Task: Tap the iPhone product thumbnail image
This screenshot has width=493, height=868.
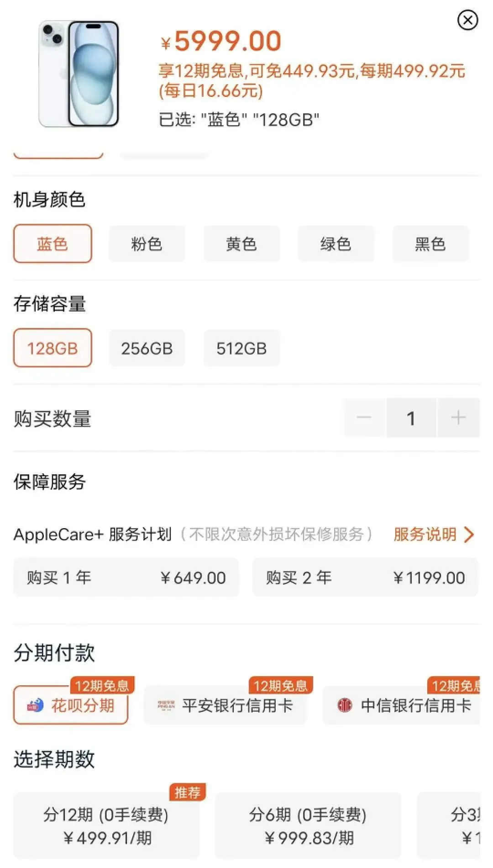Action: click(79, 74)
